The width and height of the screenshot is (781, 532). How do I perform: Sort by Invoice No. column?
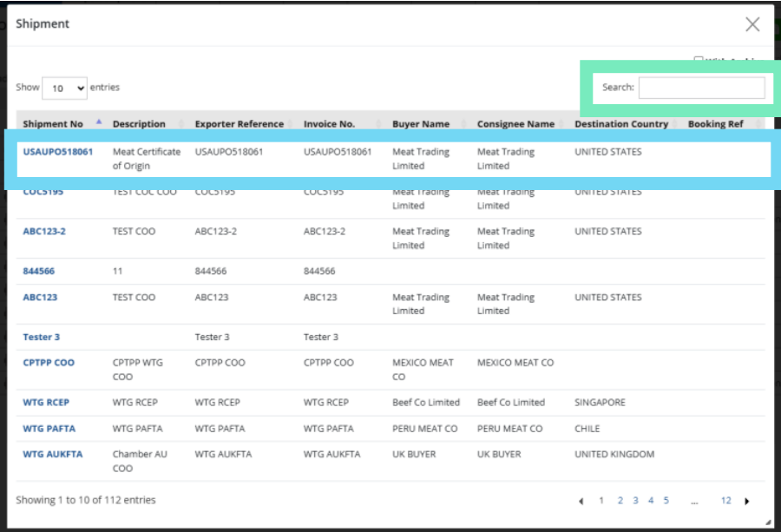[329, 123]
